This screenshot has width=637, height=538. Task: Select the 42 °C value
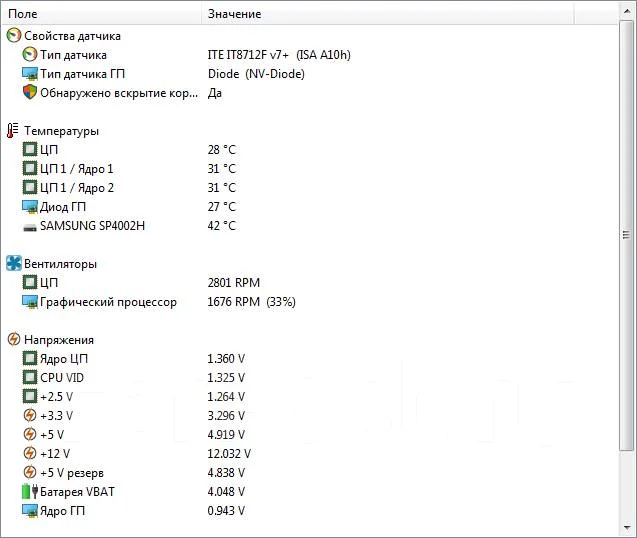(222, 226)
